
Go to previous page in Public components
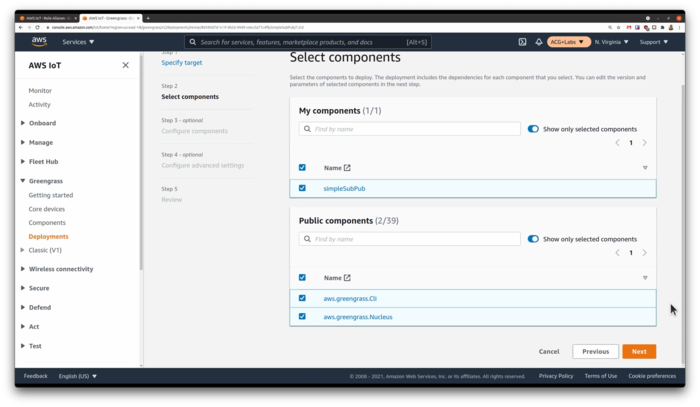617,253
